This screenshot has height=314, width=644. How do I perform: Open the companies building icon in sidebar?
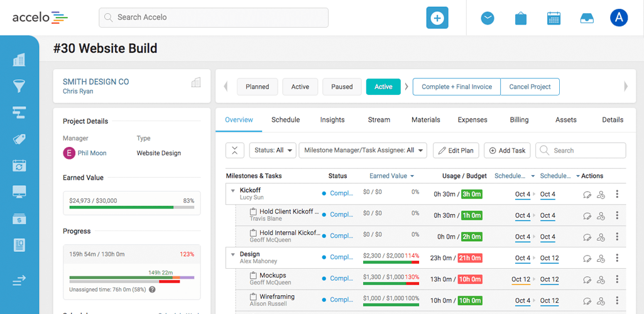19,60
